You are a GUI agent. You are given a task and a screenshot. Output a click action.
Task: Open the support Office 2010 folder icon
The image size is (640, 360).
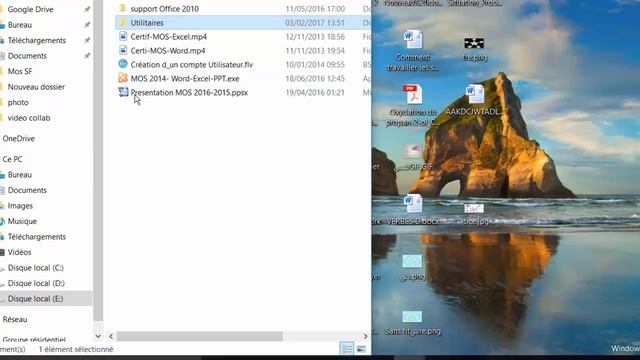coord(122,9)
